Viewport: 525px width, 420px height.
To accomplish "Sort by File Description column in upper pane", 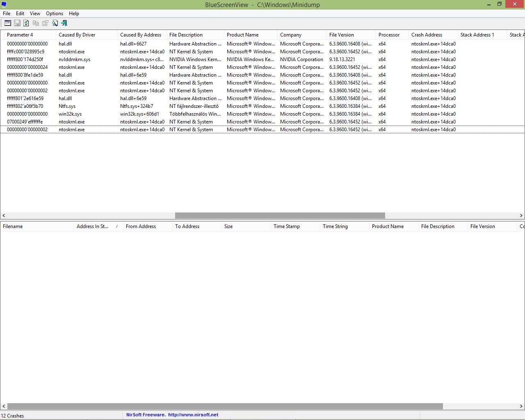I will tap(195, 35).
